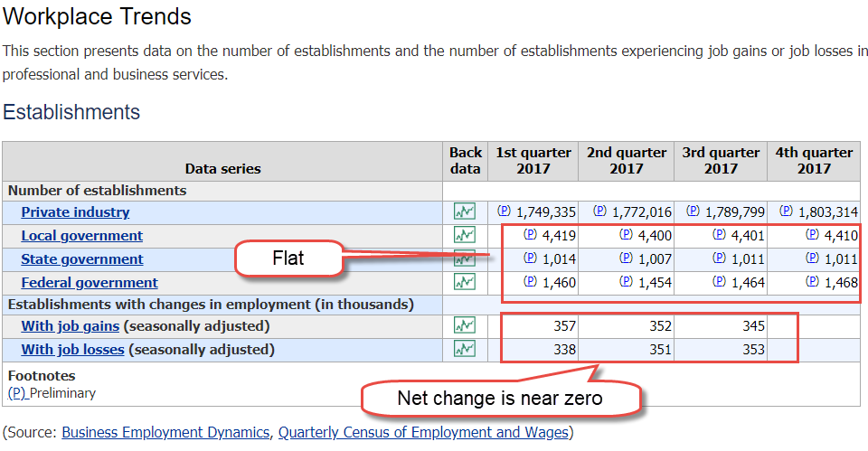868x451 pixels.
Task: Click the 'Net change is near zero' callout
Action: tap(500, 399)
